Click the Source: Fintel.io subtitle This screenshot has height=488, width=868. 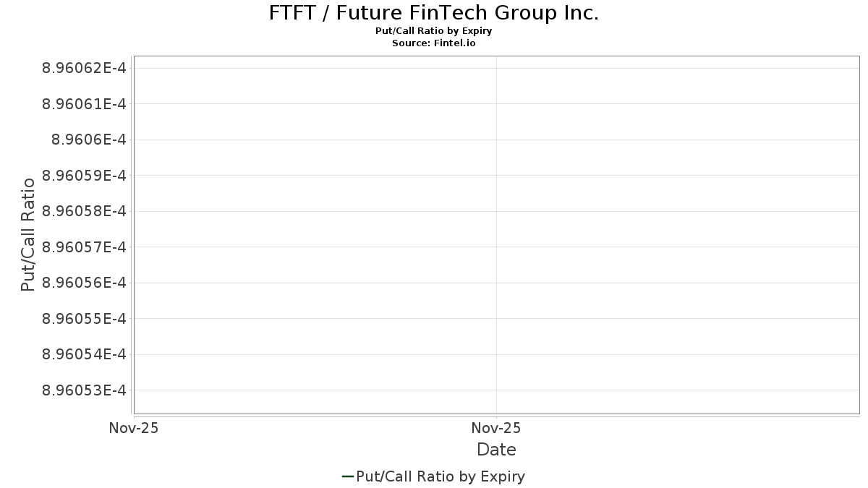(x=434, y=43)
